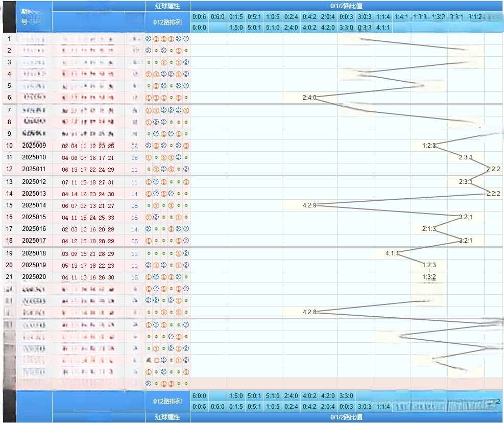Select issue number 2025010

tap(34, 157)
